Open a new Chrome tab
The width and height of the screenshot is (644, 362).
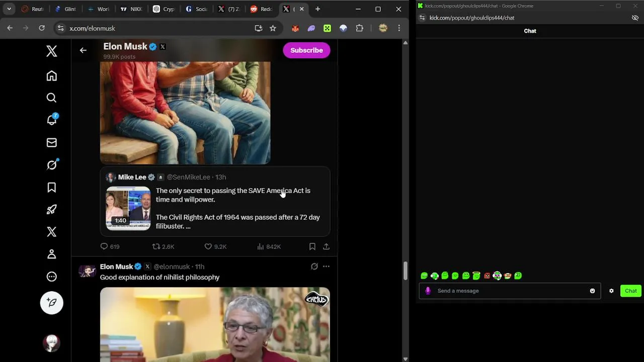click(317, 9)
